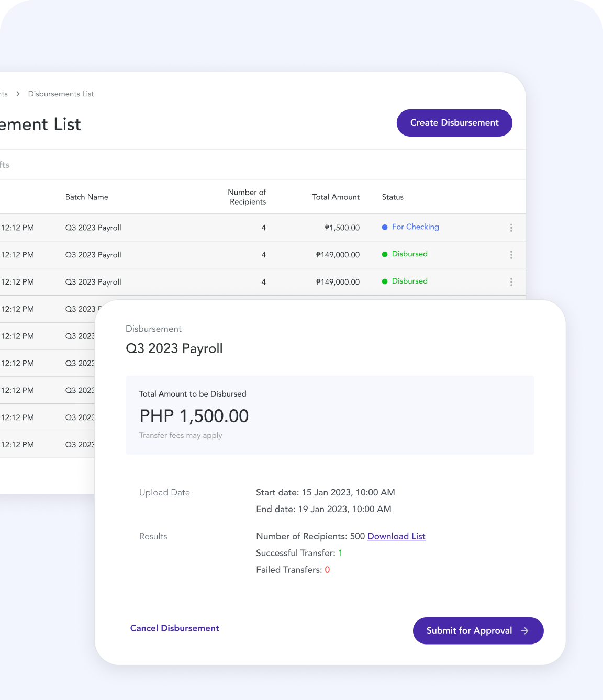Click the breadcrumb chevron before Disbursements List
Screen dimensions: 603x700
pos(18,94)
